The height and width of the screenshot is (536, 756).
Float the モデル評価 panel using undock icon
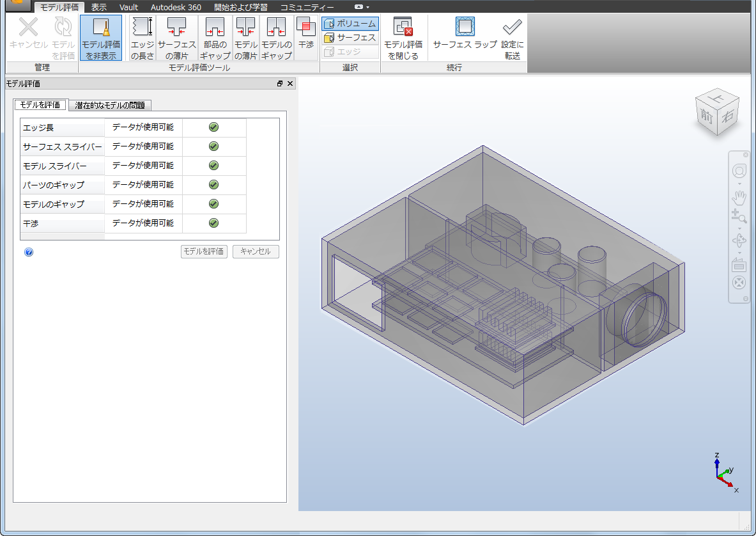[x=280, y=83]
